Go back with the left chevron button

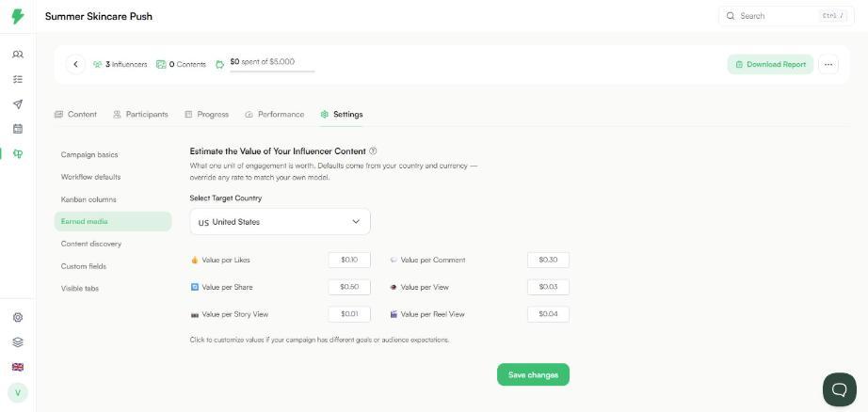[x=75, y=64]
